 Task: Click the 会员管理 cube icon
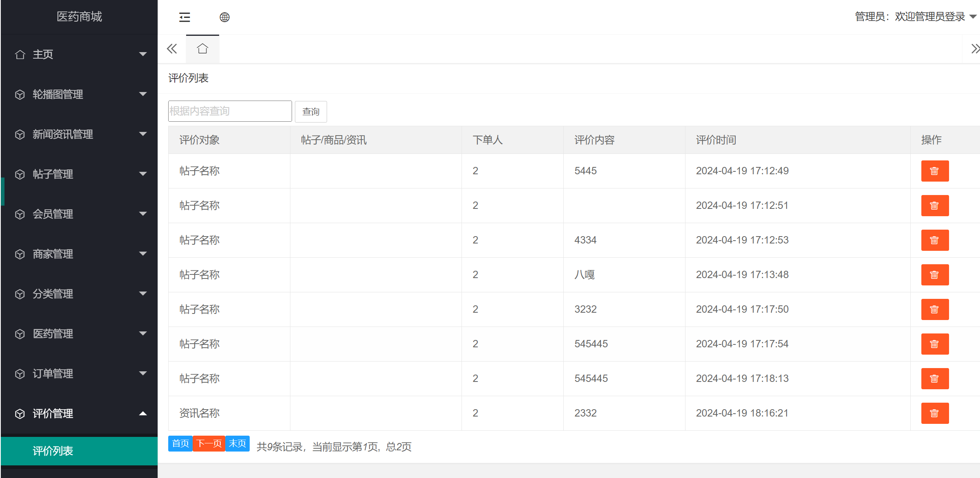(x=20, y=214)
